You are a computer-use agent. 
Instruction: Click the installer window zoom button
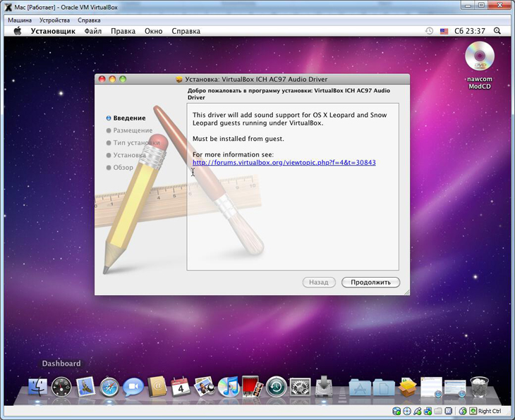coord(123,79)
